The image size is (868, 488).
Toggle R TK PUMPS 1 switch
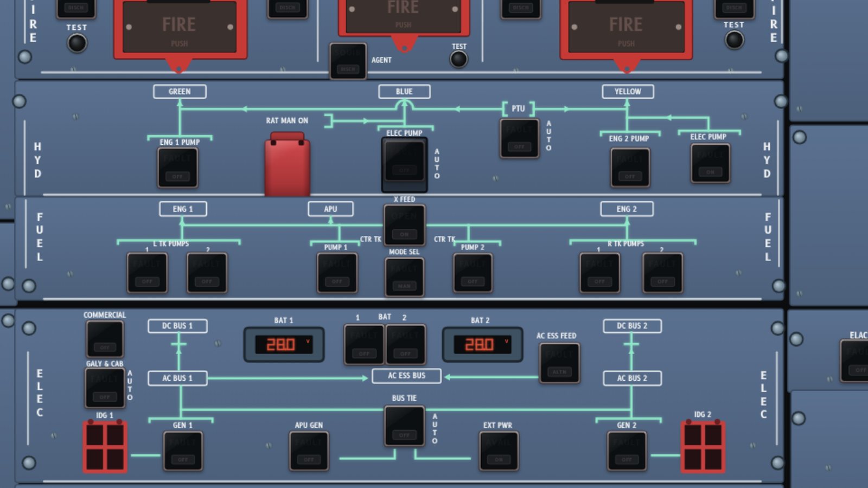click(599, 273)
